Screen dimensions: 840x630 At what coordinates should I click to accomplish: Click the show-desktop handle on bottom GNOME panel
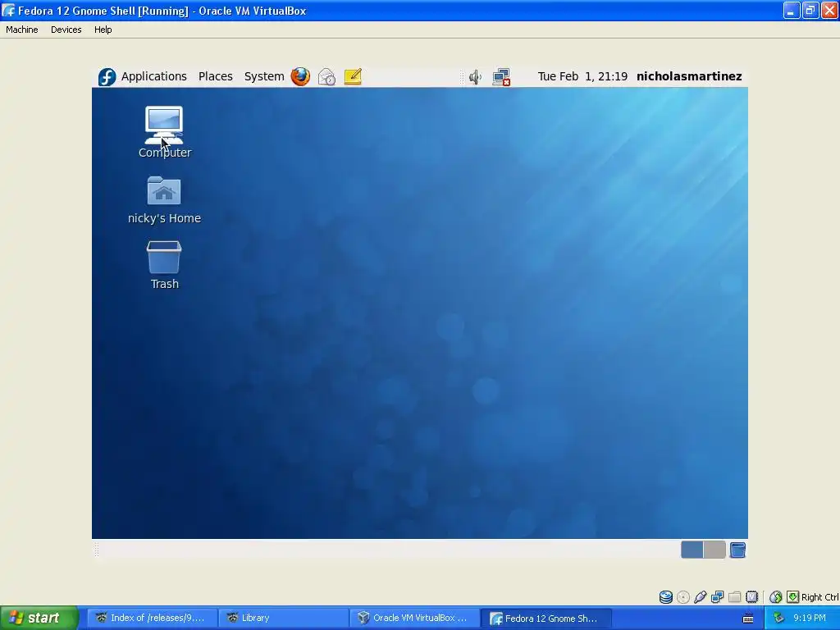tap(97, 550)
